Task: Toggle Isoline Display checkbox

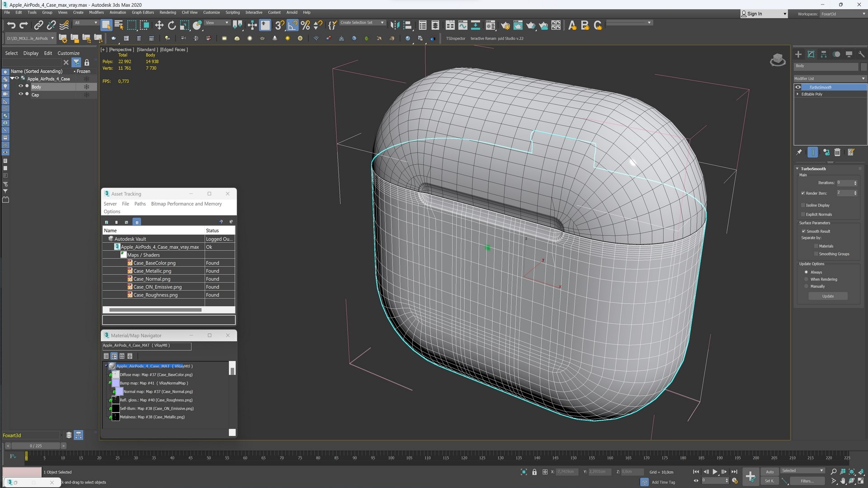Action: [x=803, y=205]
